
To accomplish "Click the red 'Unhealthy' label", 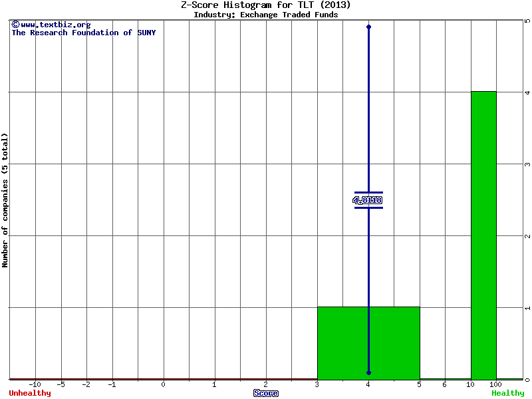I will click(30, 393).
